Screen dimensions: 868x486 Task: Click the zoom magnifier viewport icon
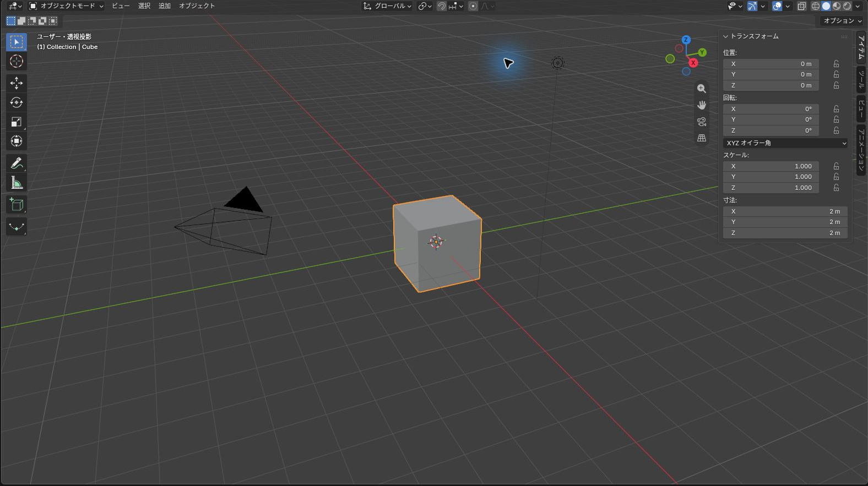point(701,89)
